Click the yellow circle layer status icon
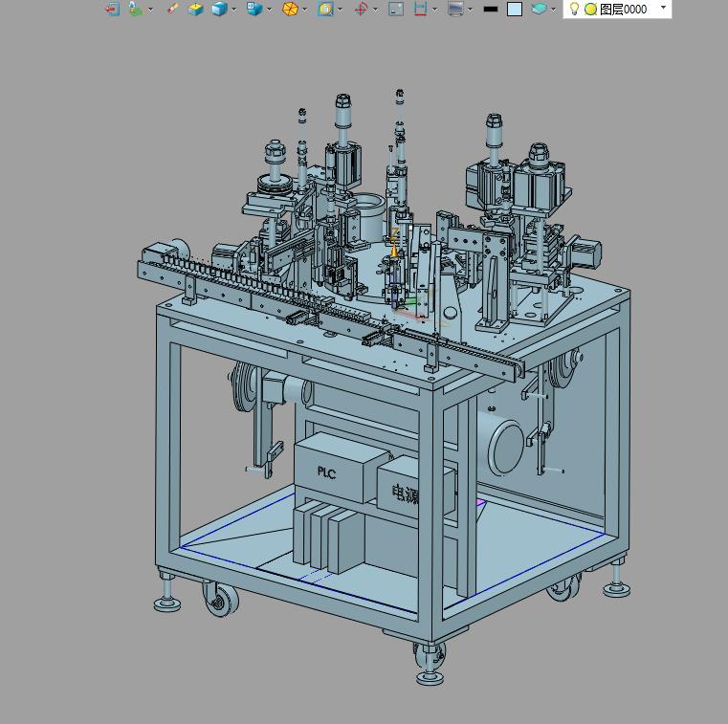Screen dimensions: 728x724 (590, 10)
